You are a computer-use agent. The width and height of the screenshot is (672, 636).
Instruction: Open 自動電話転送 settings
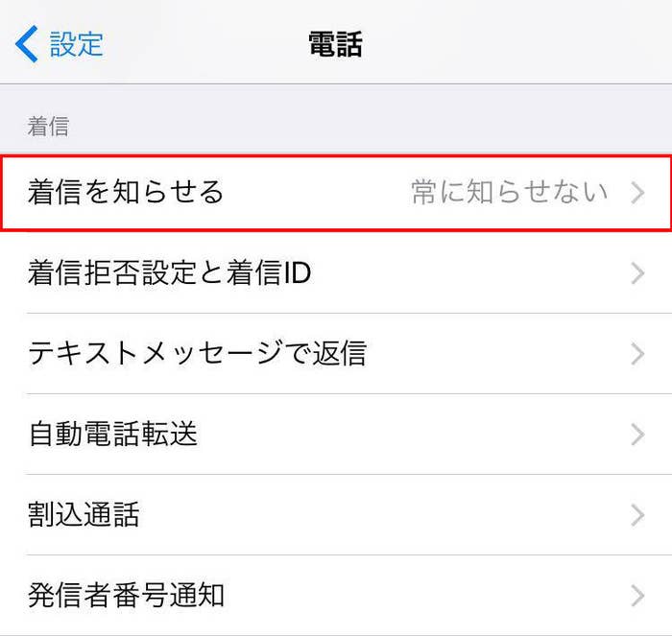[x=336, y=434]
